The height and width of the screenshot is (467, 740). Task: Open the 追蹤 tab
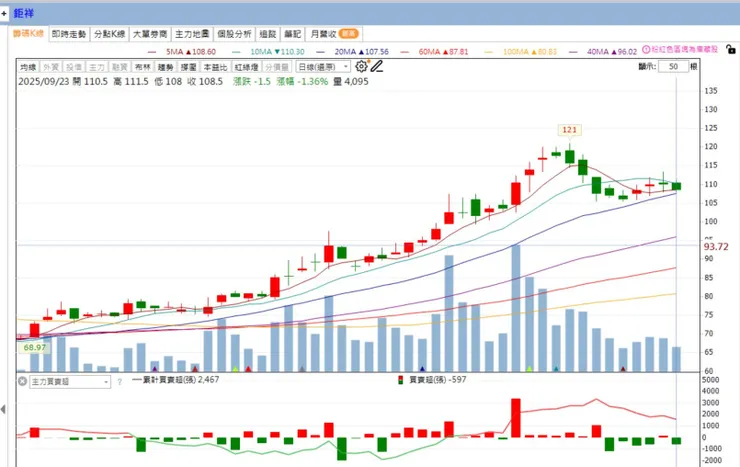click(x=268, y=34)
